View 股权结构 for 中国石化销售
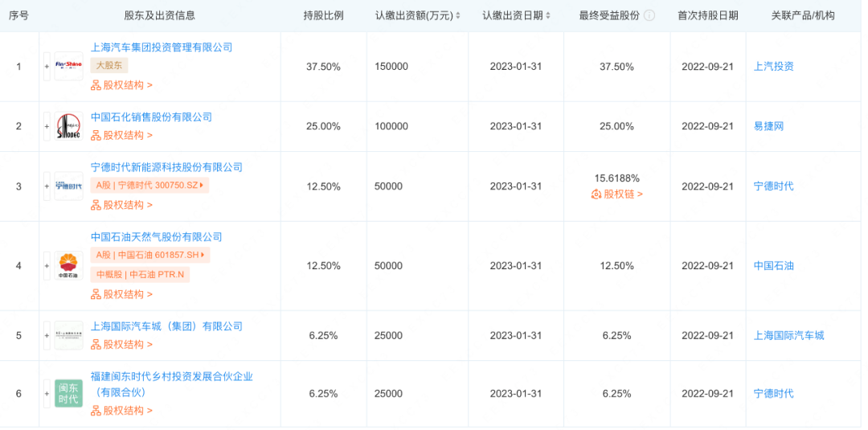This screenshot has height=430, width=868. pos(122,136)
